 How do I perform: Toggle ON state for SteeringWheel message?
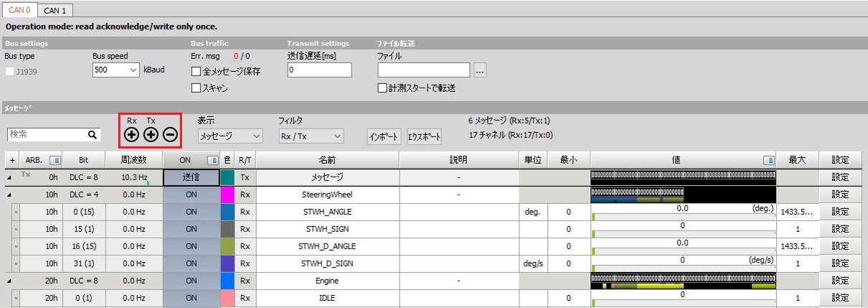(191, 195)
